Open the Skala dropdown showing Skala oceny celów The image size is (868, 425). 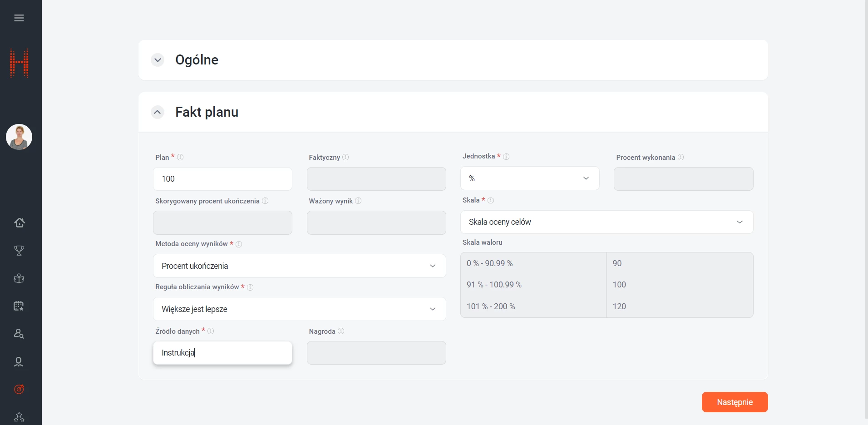click(607, 222)
